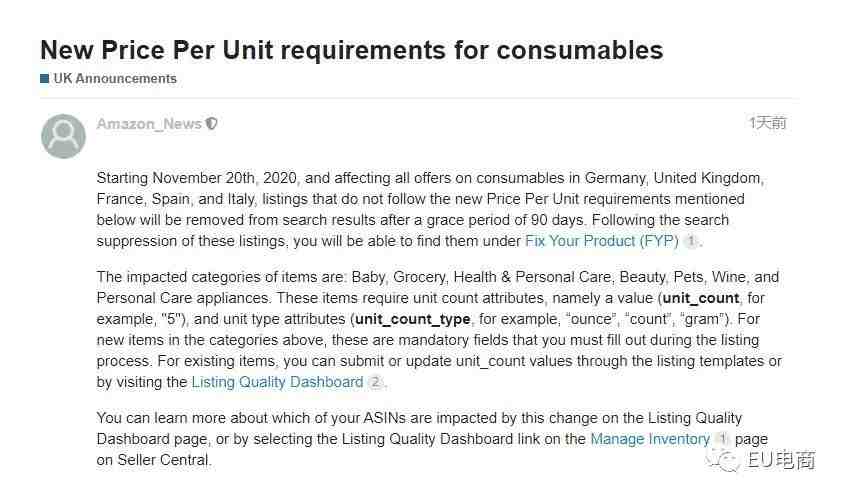Click the post timestamp 1天前
Viewport: 843px width, 497px height.
pos(768,123)
